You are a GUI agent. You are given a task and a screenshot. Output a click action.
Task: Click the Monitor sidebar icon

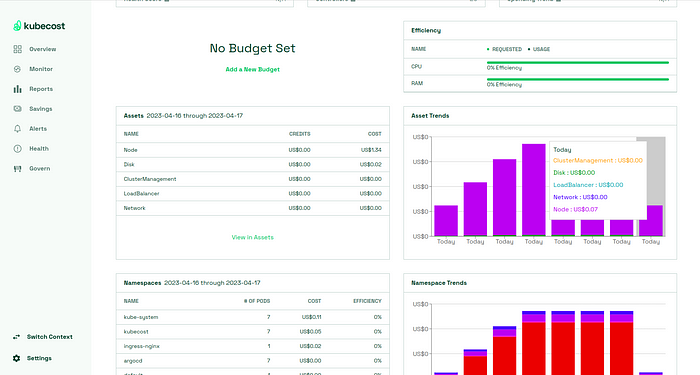[x=17, y=69]
